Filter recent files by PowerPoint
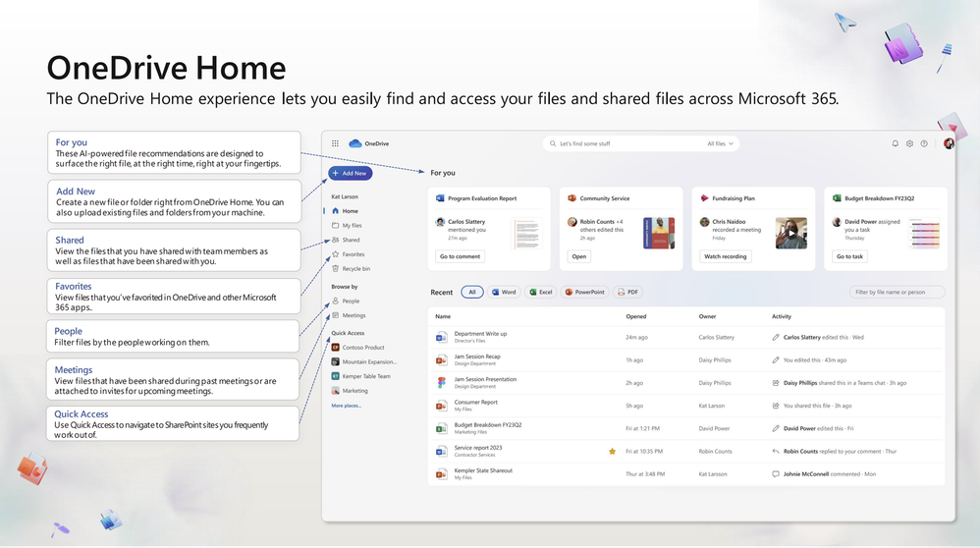Viewport: 980px width, 548px height. [x=585, y=292]
